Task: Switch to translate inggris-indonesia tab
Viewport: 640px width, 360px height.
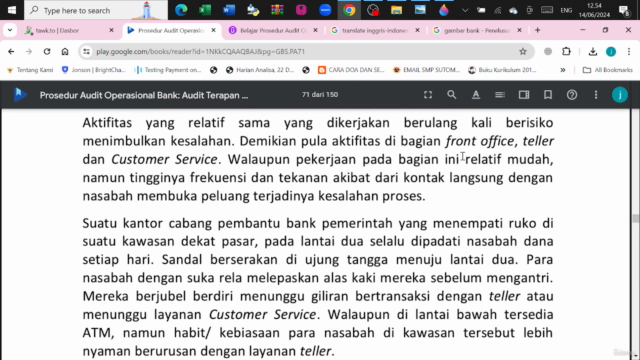Action: click(375, 31)
